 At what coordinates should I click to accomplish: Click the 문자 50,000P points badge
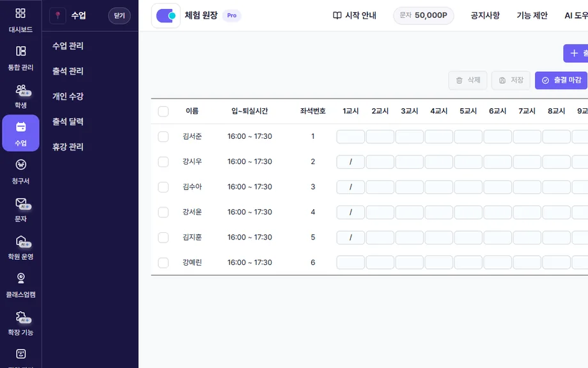[x=423, y=15]
